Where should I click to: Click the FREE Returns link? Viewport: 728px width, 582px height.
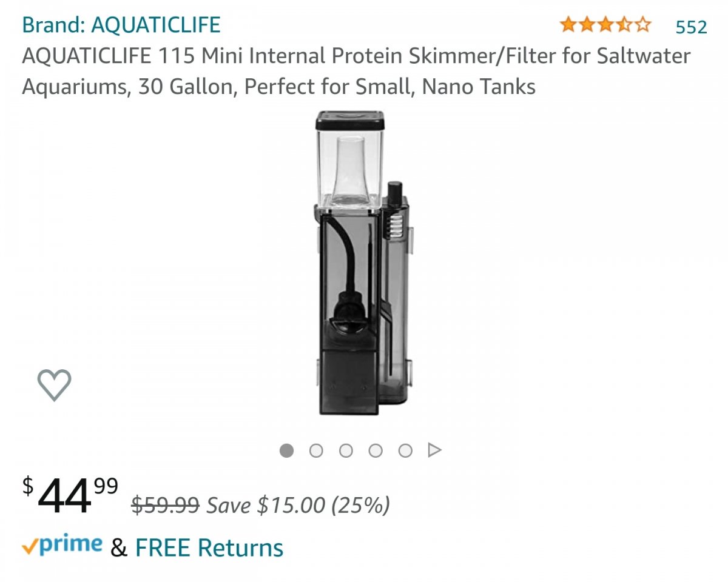(209, 548)
